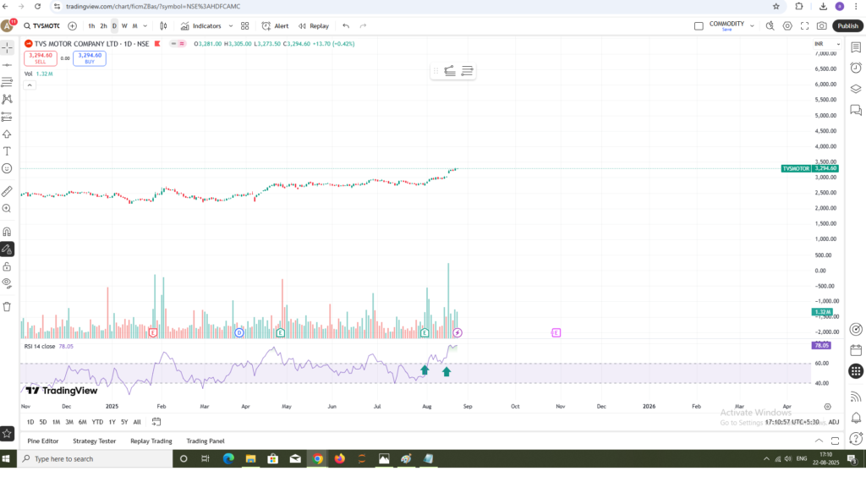Toggle stay in drawing mode
This screenshot has height=504, width=866.
coord(7,249)
